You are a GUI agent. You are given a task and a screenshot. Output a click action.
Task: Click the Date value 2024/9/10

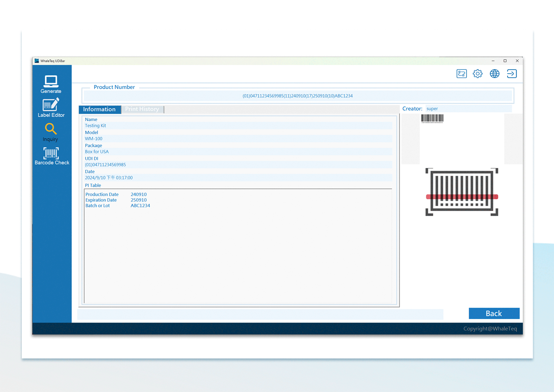pyautogui.click(x=239, y=178)
